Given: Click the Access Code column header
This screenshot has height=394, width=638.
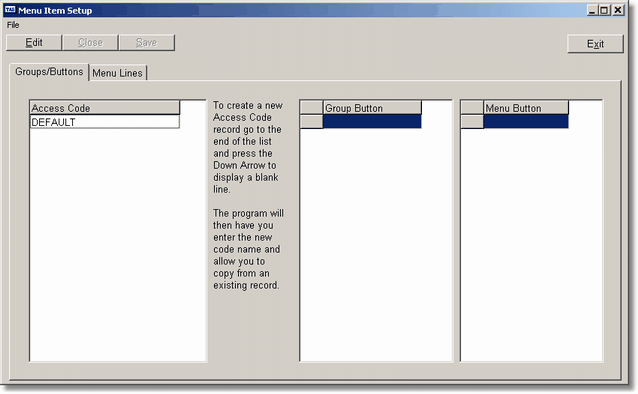Looking at the screenshot, I should pos(105,108).
